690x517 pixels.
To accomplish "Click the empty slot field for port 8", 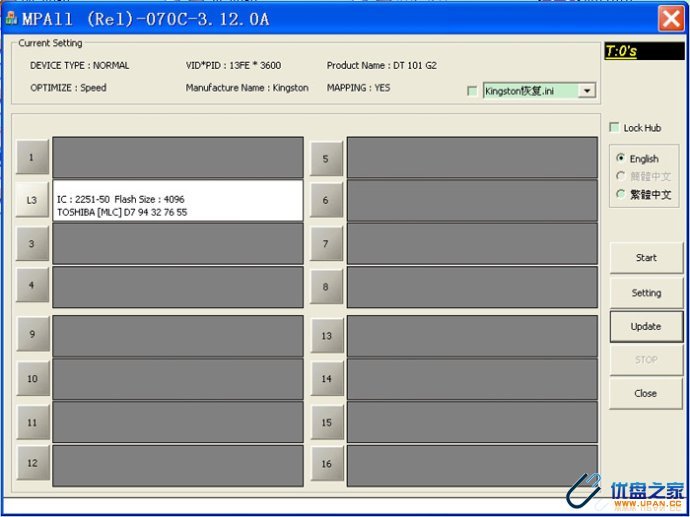I will pos(472,287).
